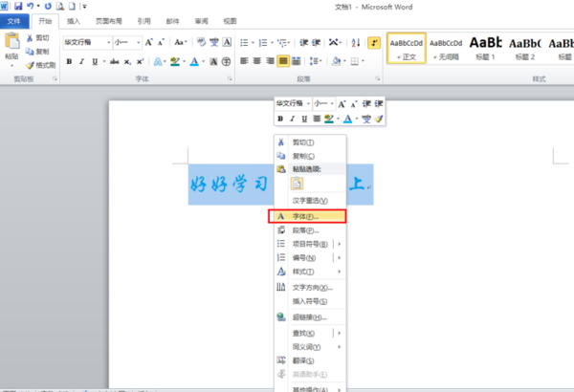Open the File (文件) tab

pos(14,21)
